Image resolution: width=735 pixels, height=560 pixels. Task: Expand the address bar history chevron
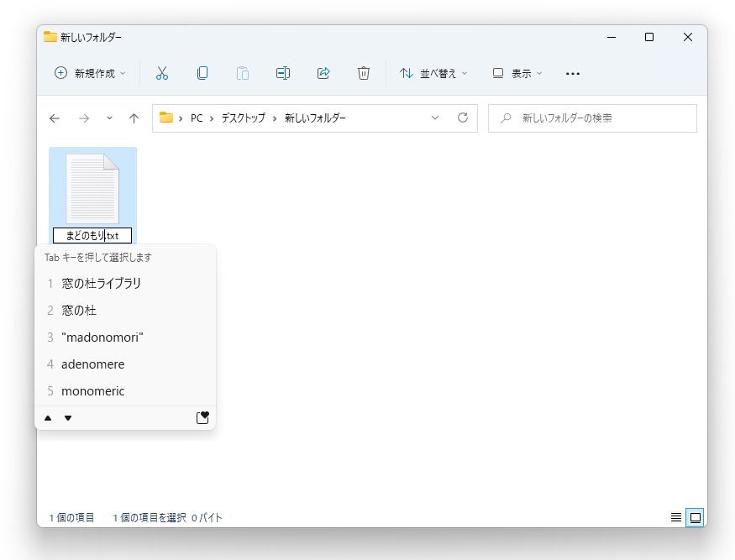coord(434,118)
